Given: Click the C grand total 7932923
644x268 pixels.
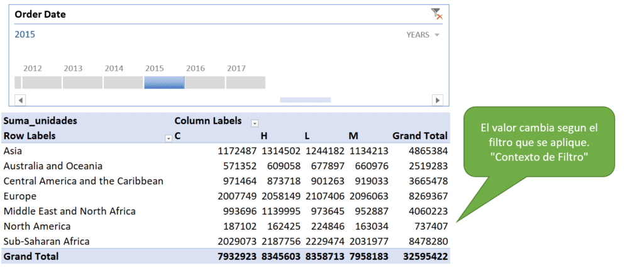Looking at the screenshot, I should tap(237, 257).
